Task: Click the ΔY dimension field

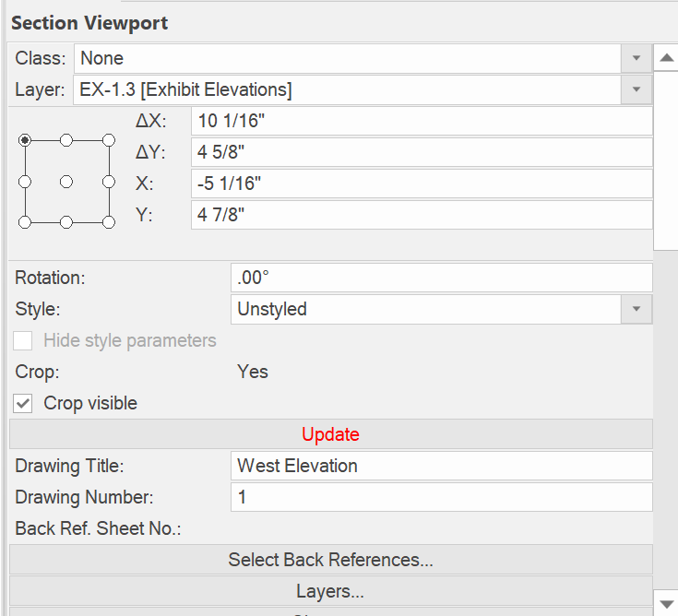Action: click(x=422, y=152)
